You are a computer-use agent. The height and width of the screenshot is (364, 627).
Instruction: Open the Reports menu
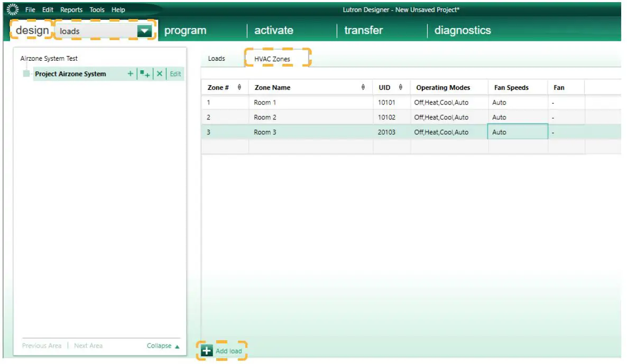(71, 10)
